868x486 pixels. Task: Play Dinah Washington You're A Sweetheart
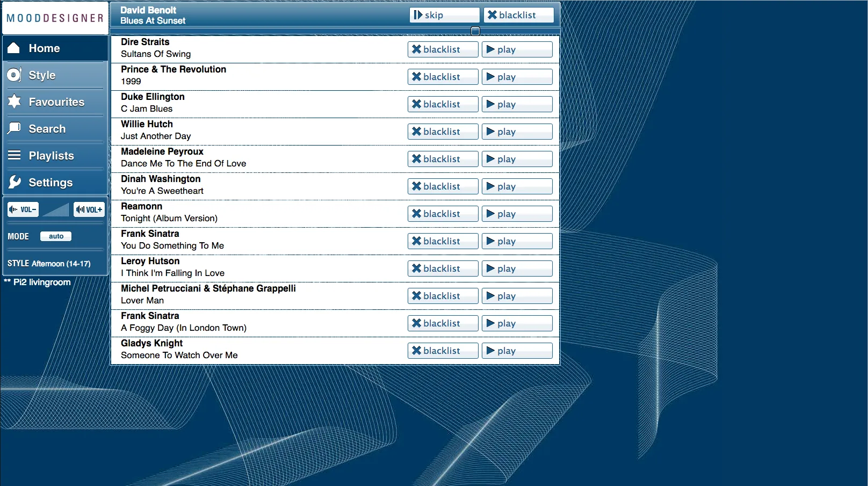point(517,186)
